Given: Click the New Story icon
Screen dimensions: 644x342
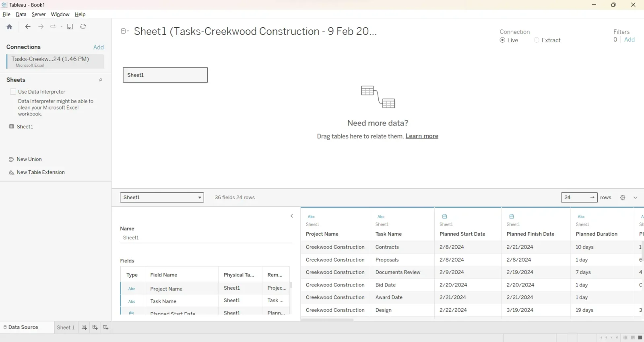Looking at the screenshot, I should (105, 328).
